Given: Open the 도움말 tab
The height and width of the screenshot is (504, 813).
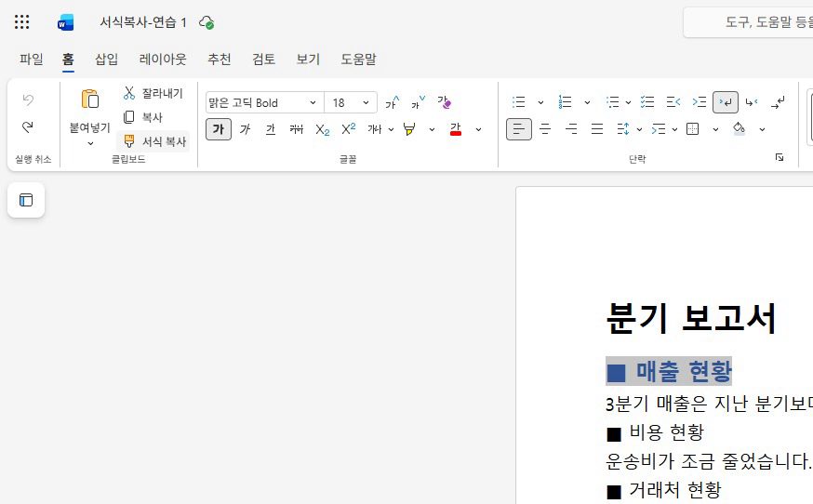Looking at the screenshot, I should [x=358, y=60].
